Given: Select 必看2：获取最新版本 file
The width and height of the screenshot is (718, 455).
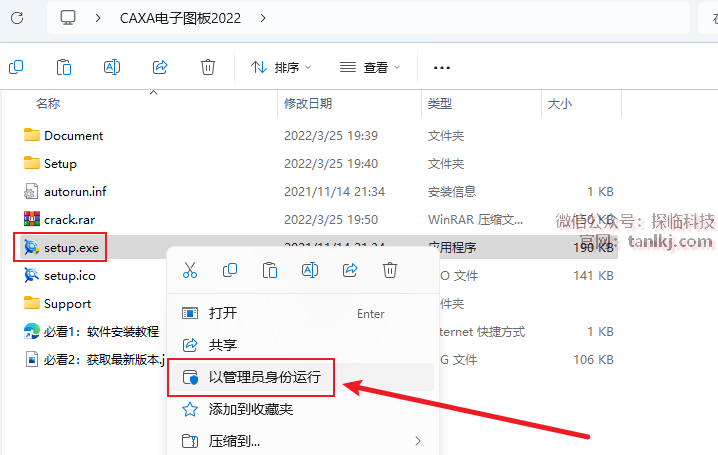Looking at the screenshot, I should pyautogui.click(x=104, y=360).
